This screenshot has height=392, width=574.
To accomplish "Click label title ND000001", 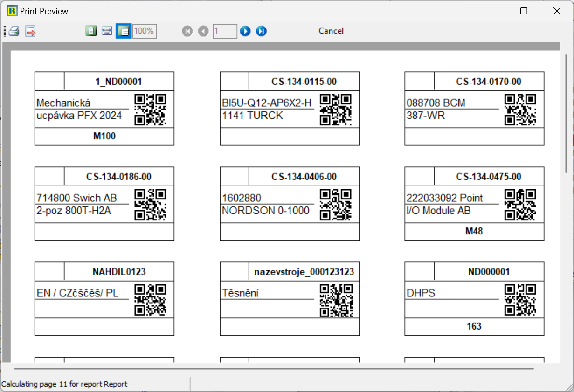I will tap(489, 272).
